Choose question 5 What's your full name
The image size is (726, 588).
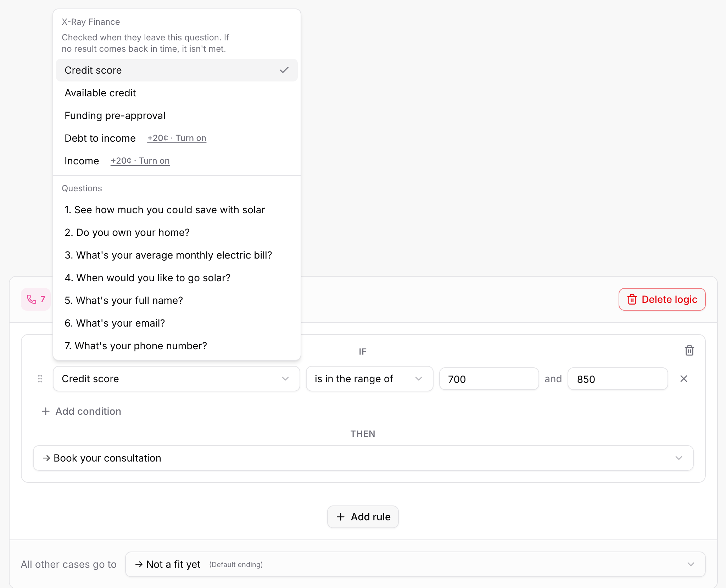tap(177, 300)
